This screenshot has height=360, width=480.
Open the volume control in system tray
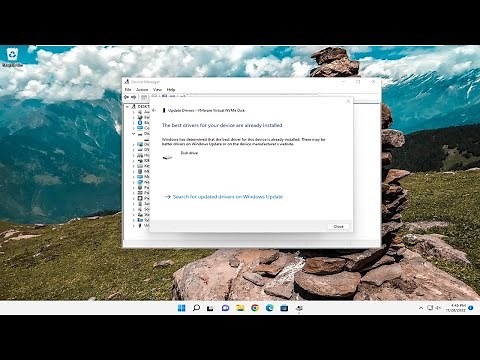coord(438,308)
